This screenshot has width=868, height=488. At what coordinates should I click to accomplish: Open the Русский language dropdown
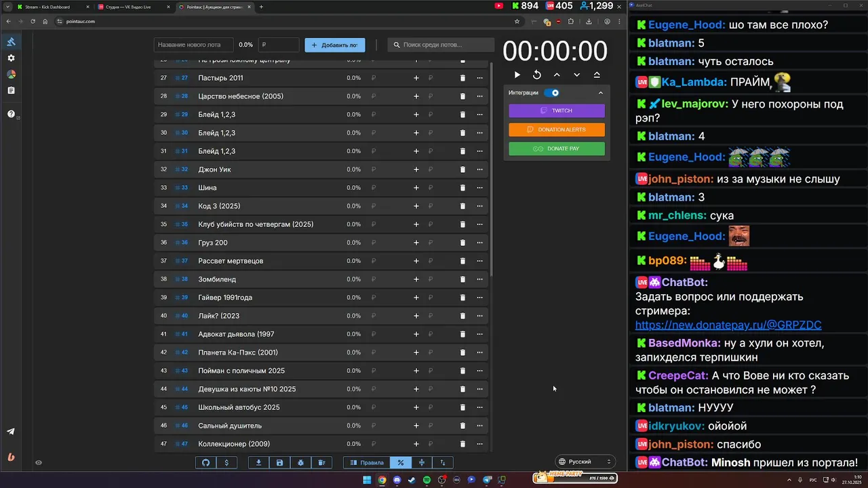pyautogui.click(x=585, y=462)
